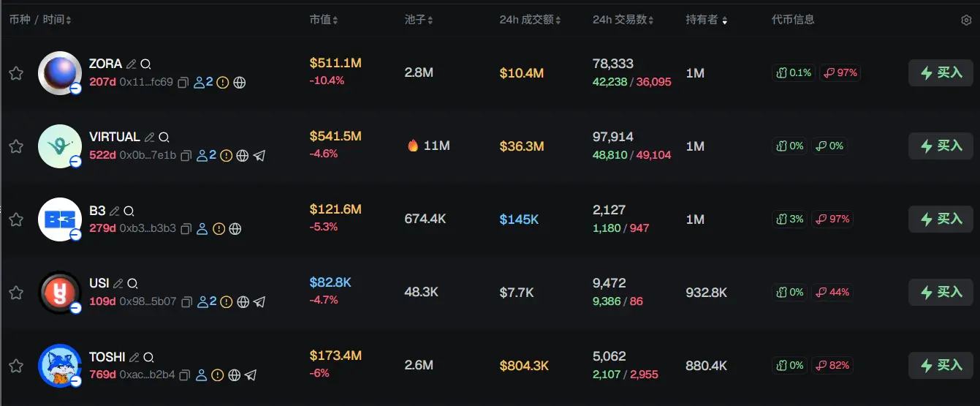
Task: Open the globe website icon for TOSHI
Action: click(235, 375)
